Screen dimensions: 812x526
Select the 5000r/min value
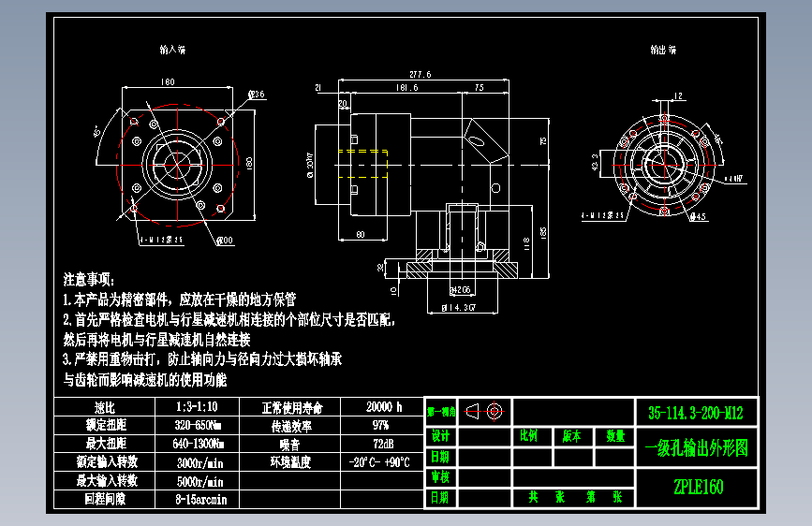[199, 482]
